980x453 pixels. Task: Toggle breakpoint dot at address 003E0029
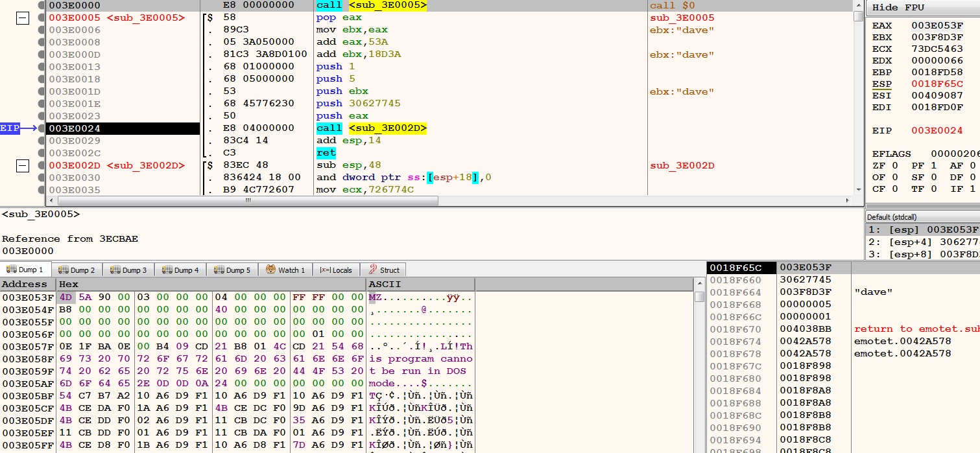[x=42, y=141]
